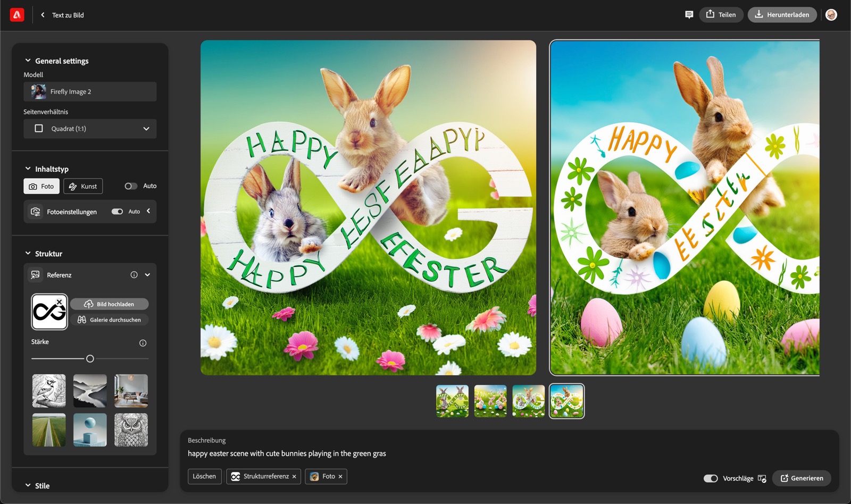Select the bird sketch structure reference sample

pyautogui.click(x=49, y=391)
